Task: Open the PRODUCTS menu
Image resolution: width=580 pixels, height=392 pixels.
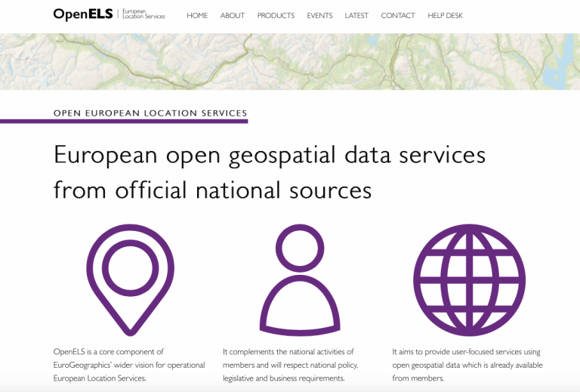Action: (x=276, y=16)
